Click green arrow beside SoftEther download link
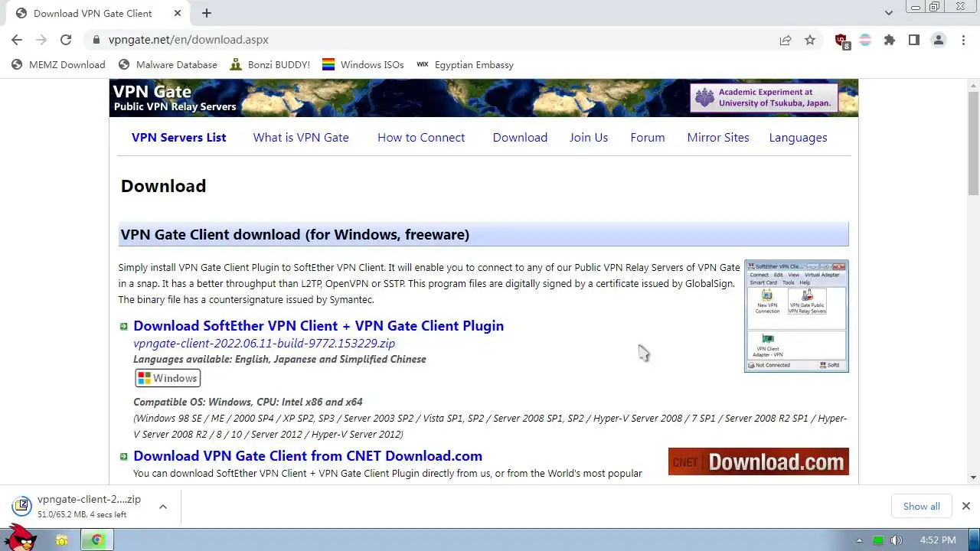Screen dimensions: 980x551 [123, 327]
